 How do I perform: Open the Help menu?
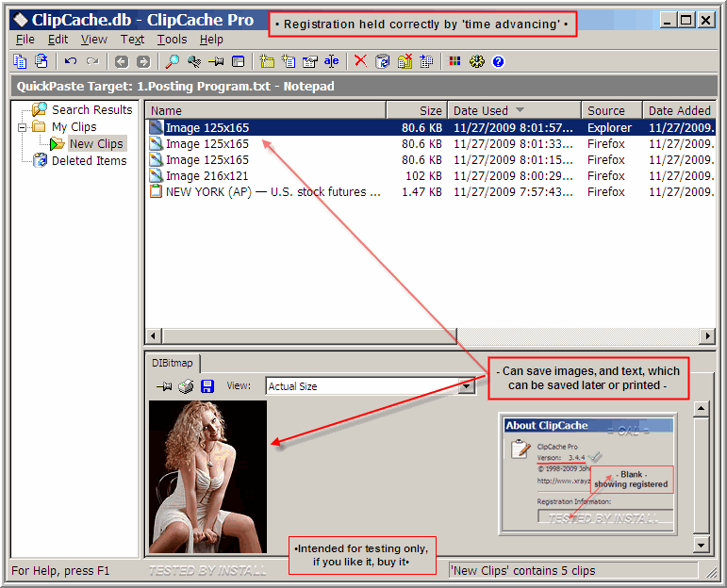click(x=211, y=40)
